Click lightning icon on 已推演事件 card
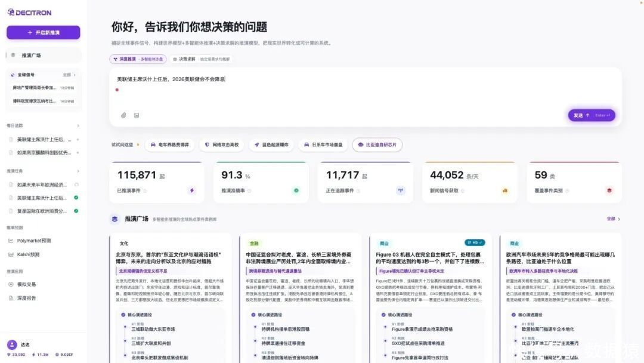The height and width of the screenshot is (363, 644). pyautogui.click(x=192, y=190)
